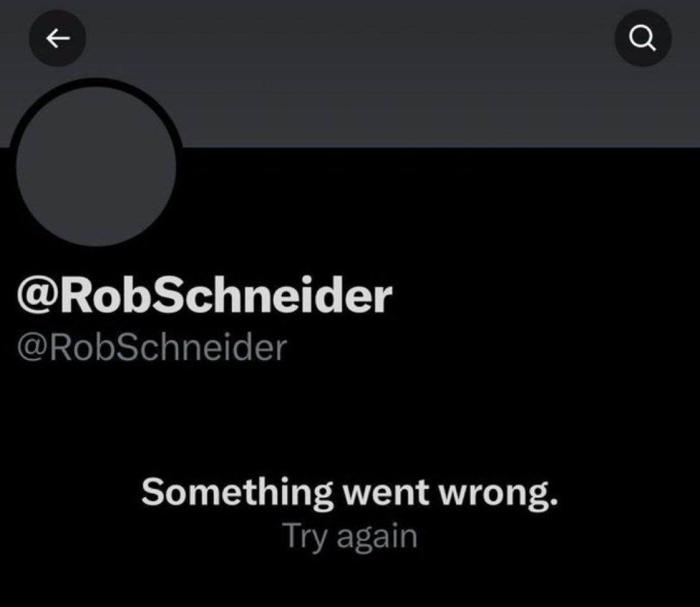700x607 pixels.
Task: Search this profile using magnifier button
Action: (x=643, y=38)
